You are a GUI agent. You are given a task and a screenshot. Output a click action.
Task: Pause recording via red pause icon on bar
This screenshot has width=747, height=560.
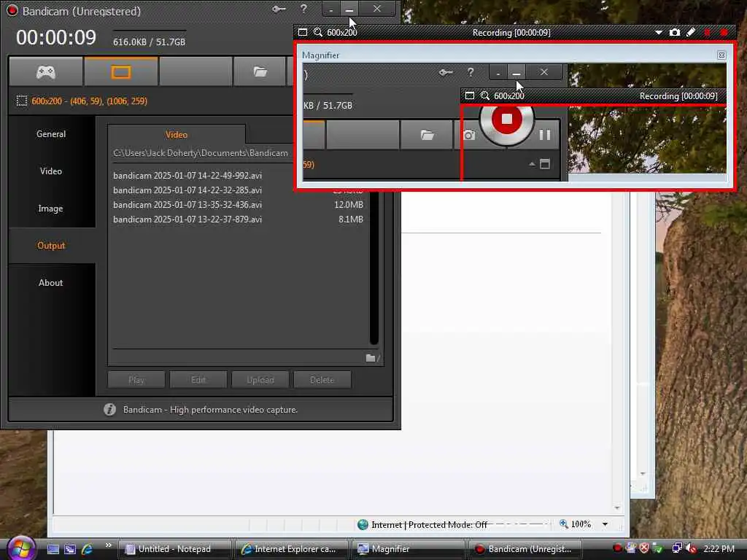pos(708,32)
